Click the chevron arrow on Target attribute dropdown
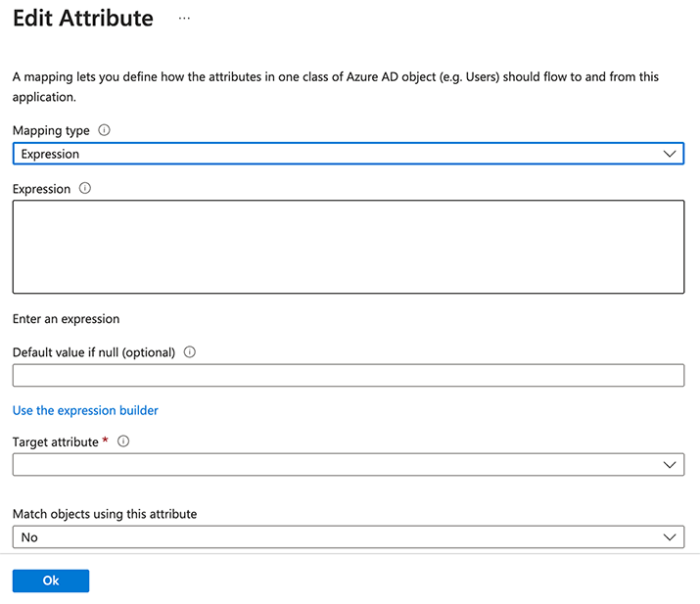This screenshot has height=604, width=700. coord(670,465)
